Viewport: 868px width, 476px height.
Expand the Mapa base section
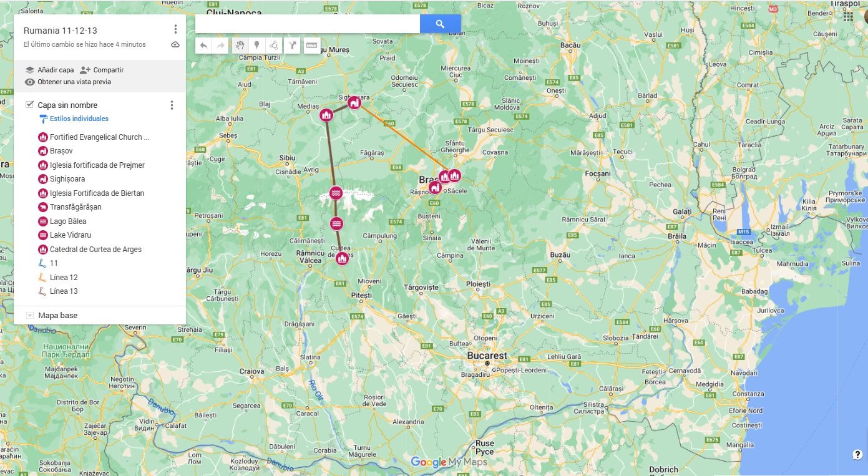29,316
